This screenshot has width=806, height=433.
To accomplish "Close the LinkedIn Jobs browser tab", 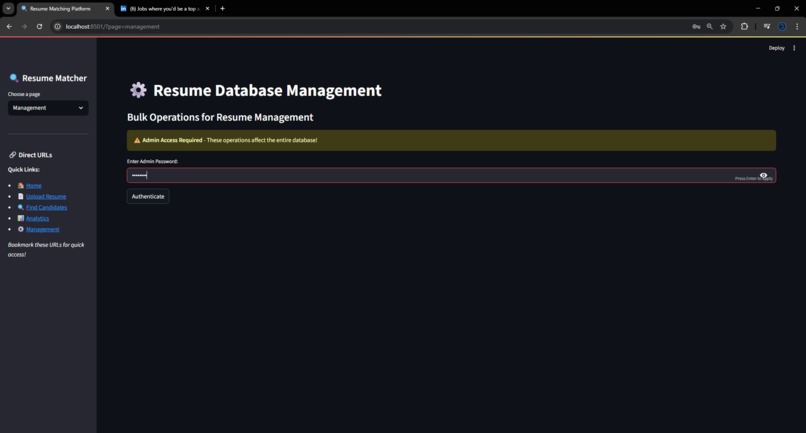I will (208, 9).
